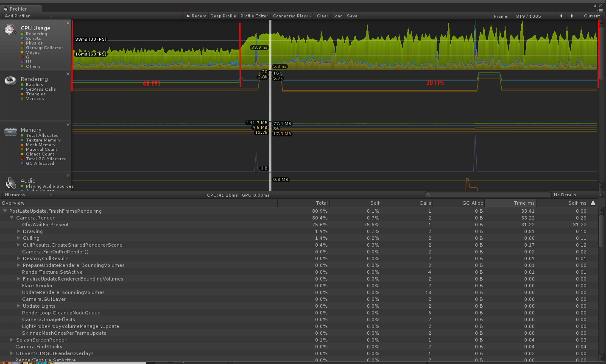Open the Hierarchy view dropdown
The height and width of the screenshot is (364, 606).
(28, 195)
